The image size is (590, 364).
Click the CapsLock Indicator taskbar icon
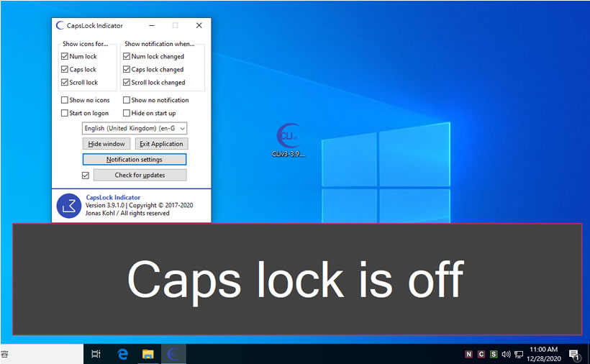[x=173, y=354]
